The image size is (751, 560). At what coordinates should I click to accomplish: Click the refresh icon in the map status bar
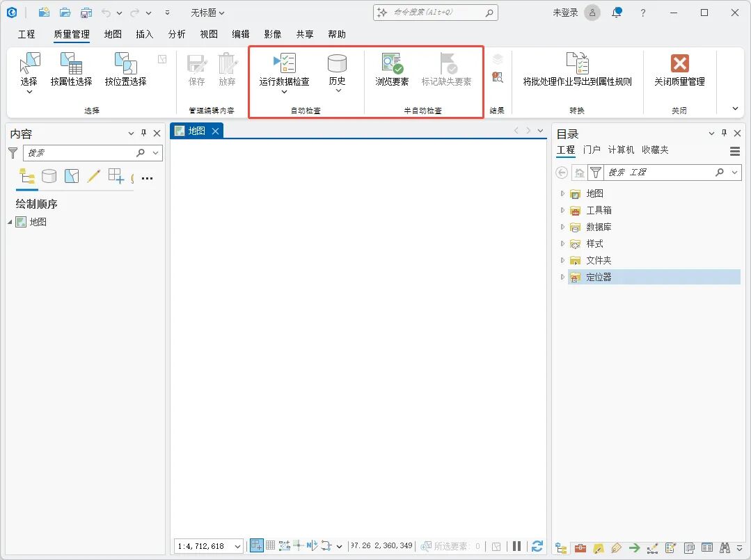537,546
